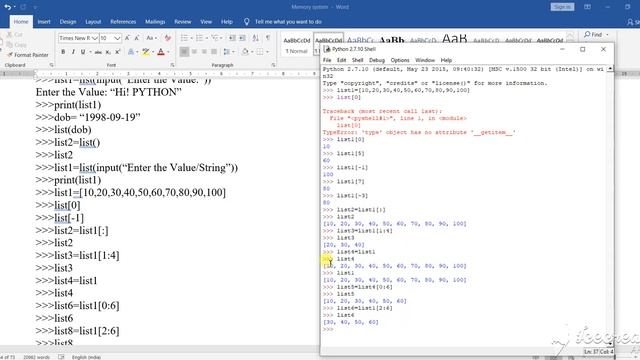Click the numbered list icon
Image resolution: width=640 pixels, height=360 pixels.
pyautogui.click(x=200, y=38)
